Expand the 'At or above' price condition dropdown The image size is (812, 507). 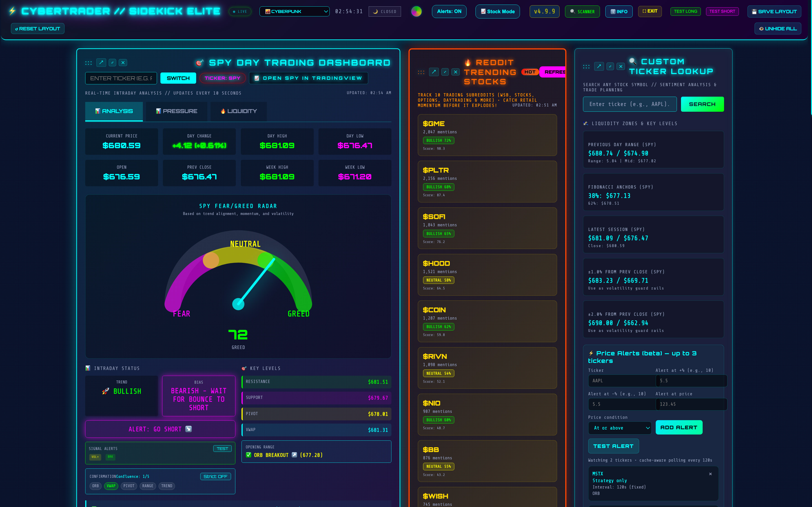click(x=620, y=428)
